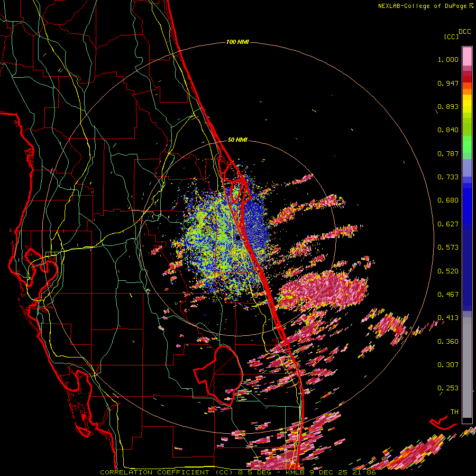Click the DCC label above the color bar
Viewport: 476px width, 476px height.
pos(464,32)
